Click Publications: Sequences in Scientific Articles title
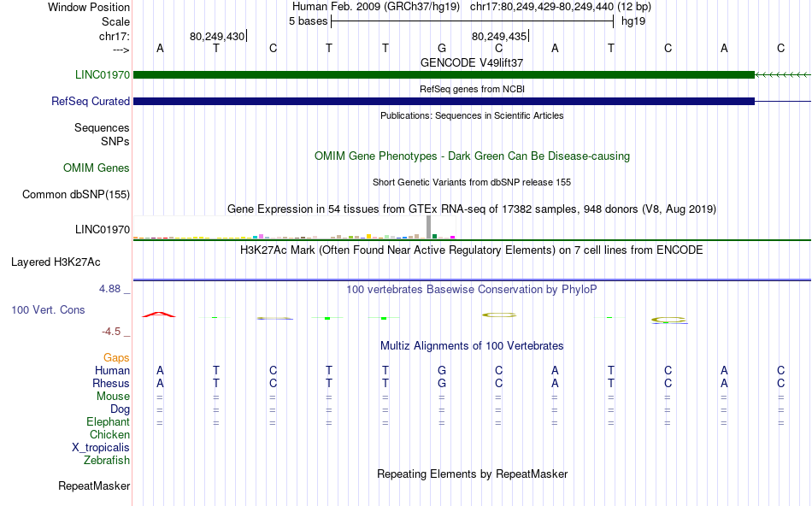 pos(472,115)
